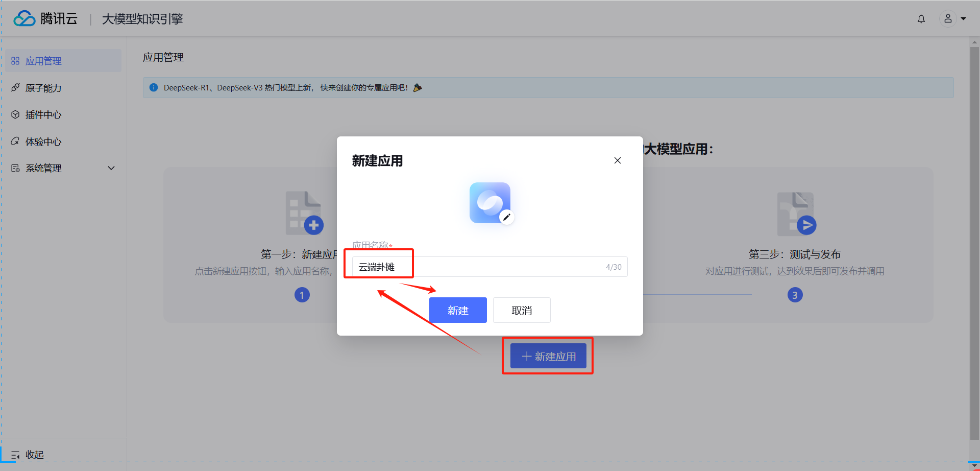
Task: Open the notification bell
Action: (x=921, y=19)
